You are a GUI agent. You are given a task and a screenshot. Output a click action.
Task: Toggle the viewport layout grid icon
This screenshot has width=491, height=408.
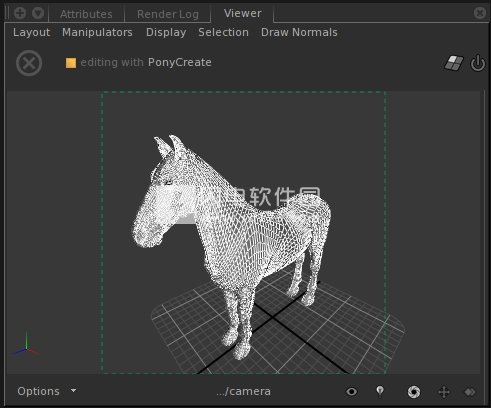click(x=454, y=63)
